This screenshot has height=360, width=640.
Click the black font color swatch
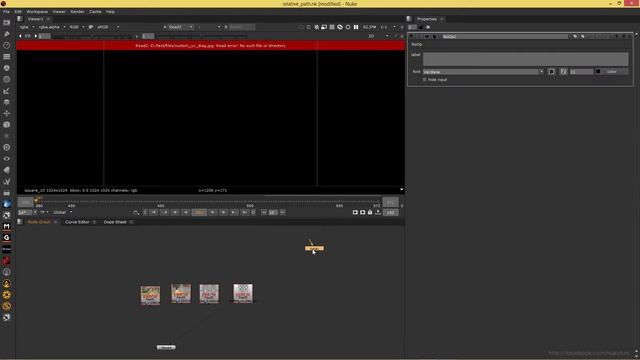coord(598,71)
